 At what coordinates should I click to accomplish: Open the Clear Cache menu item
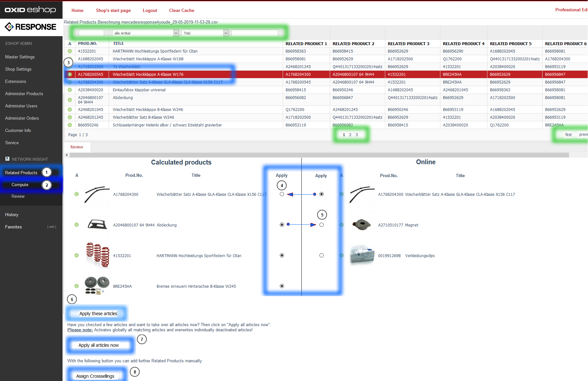click(x=181, y=10)
